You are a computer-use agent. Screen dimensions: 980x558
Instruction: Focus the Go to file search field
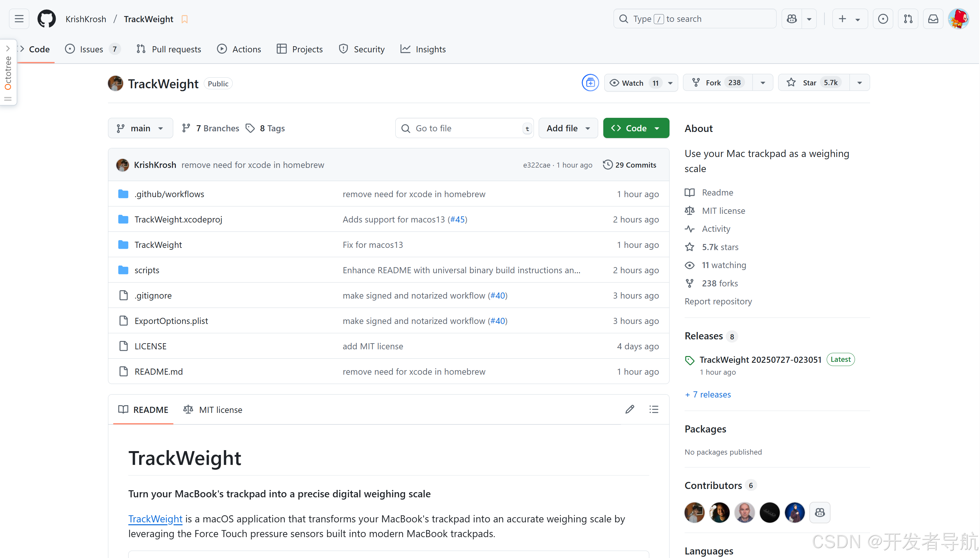[464, 128]
